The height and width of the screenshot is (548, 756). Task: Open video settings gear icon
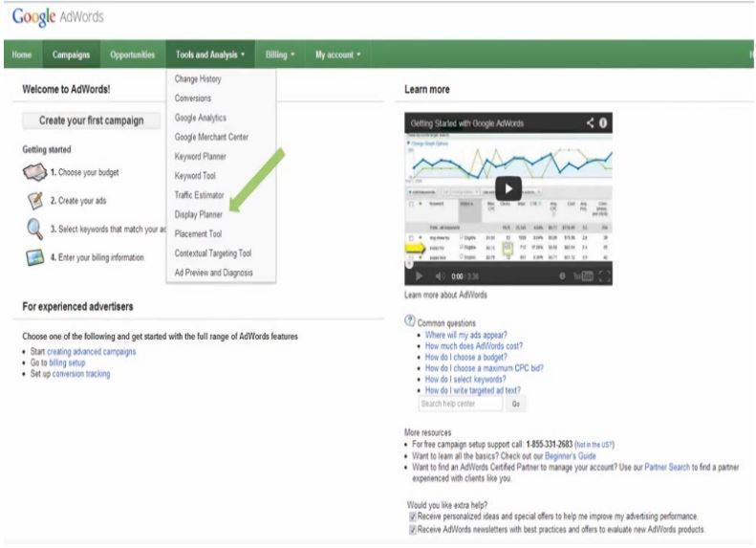(562, 276)
